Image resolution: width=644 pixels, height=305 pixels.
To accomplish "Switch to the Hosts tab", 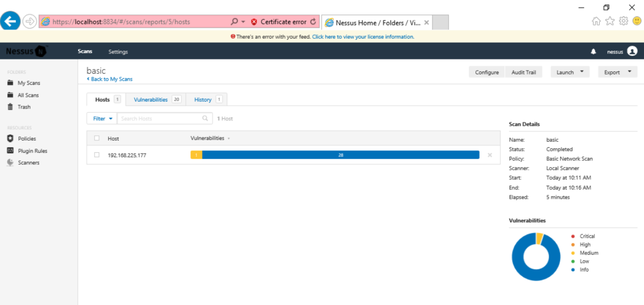I will 106,99.
